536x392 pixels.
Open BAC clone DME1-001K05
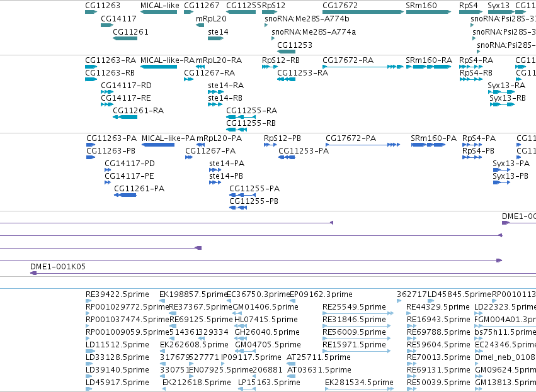click(x=58, y=267)
